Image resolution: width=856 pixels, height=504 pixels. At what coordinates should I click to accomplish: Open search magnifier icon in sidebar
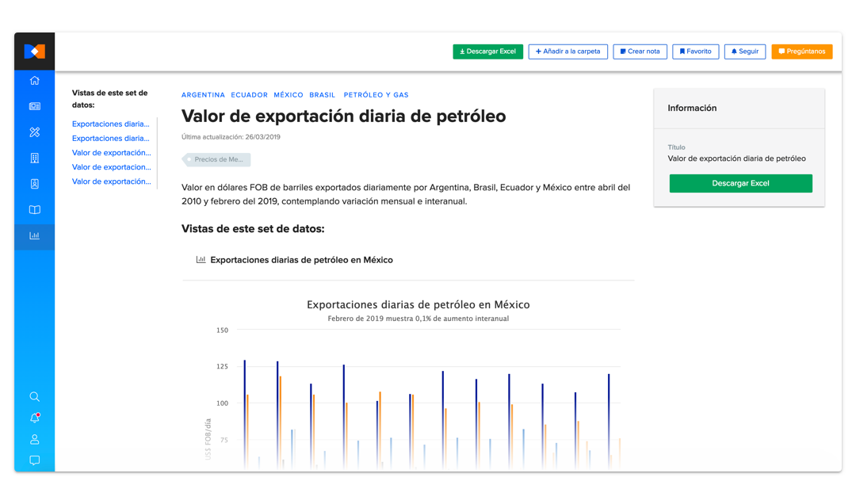[34, 397]
